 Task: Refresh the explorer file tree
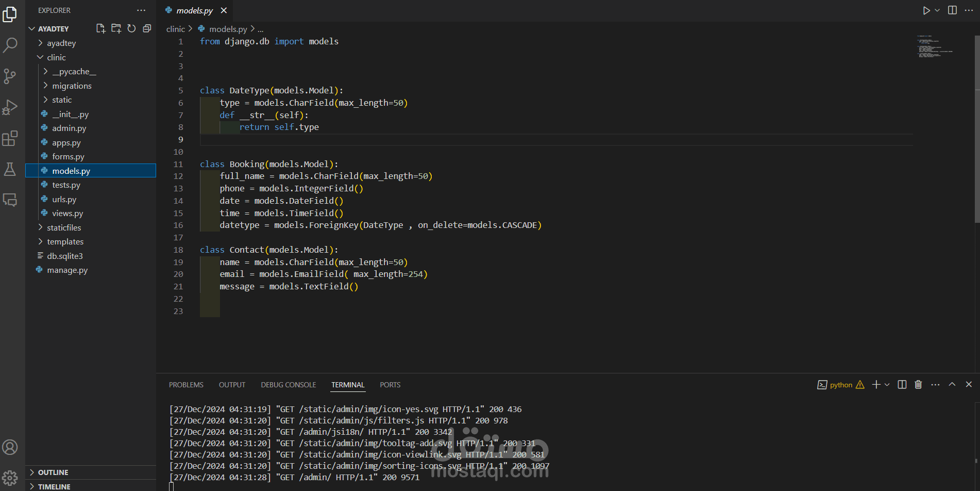pyautogui.click(x=131, y=29)
